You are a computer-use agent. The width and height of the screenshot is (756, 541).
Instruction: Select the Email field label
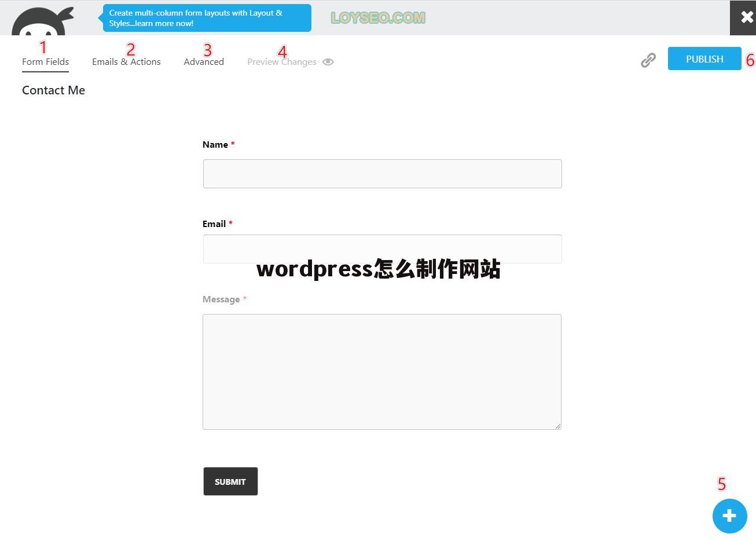point(214,224)
